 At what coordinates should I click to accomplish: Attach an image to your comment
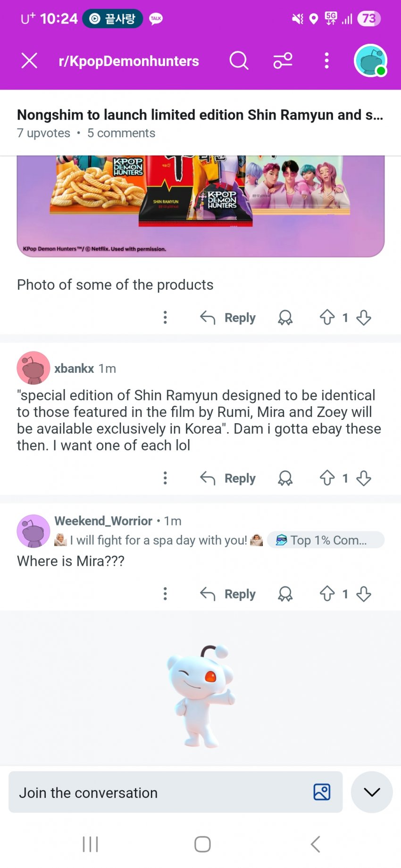point(322,792)
